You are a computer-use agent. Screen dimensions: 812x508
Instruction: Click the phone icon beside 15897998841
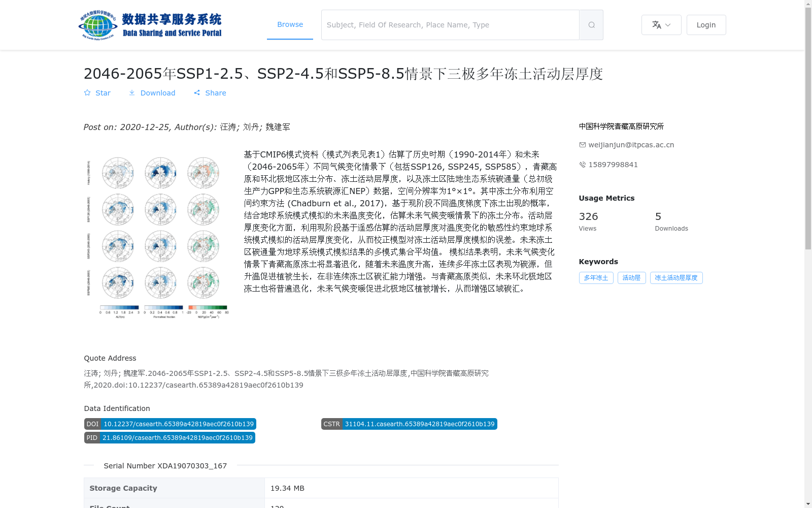[583, 165]
